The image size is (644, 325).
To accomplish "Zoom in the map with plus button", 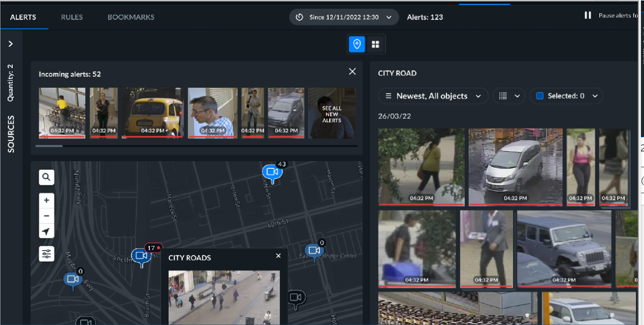I will coord(46,201).
